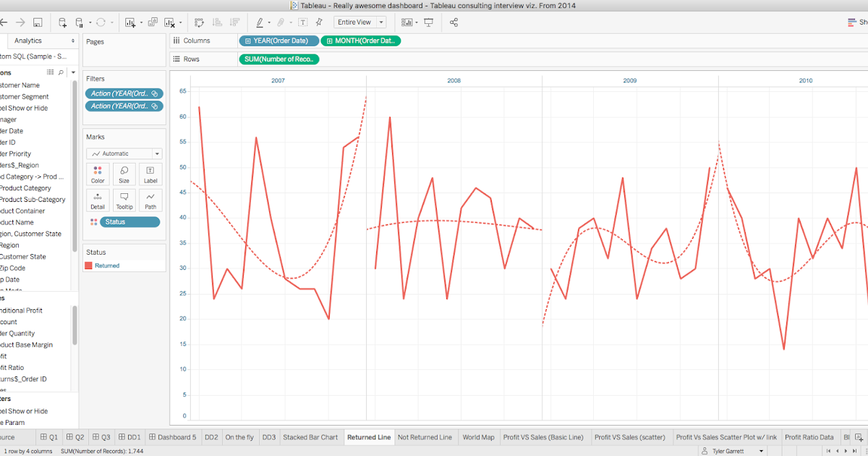Click the Presentation Mode icon
868x456 pixels.
[x=429, y=22]
